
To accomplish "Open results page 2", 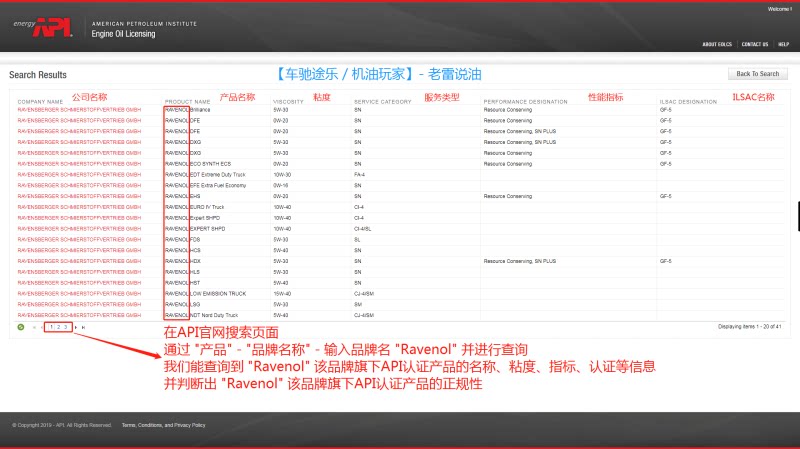I will (59, 327).
